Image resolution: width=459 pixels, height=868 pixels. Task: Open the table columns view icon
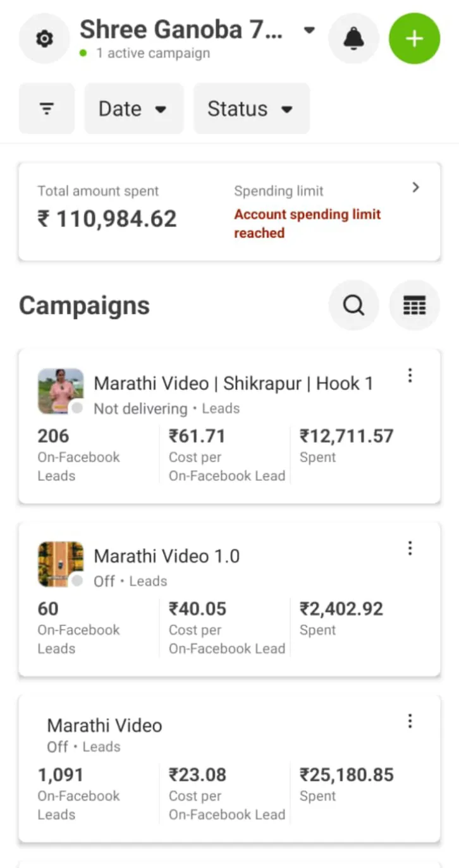point(414,306)
